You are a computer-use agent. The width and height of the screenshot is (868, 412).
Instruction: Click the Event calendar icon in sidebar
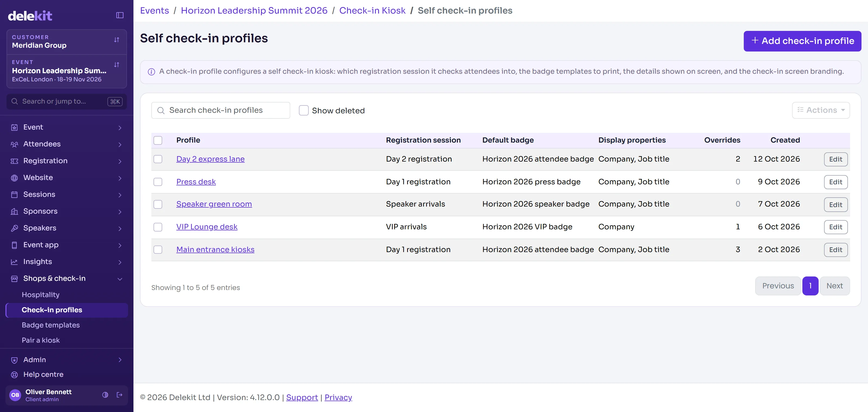14,127
